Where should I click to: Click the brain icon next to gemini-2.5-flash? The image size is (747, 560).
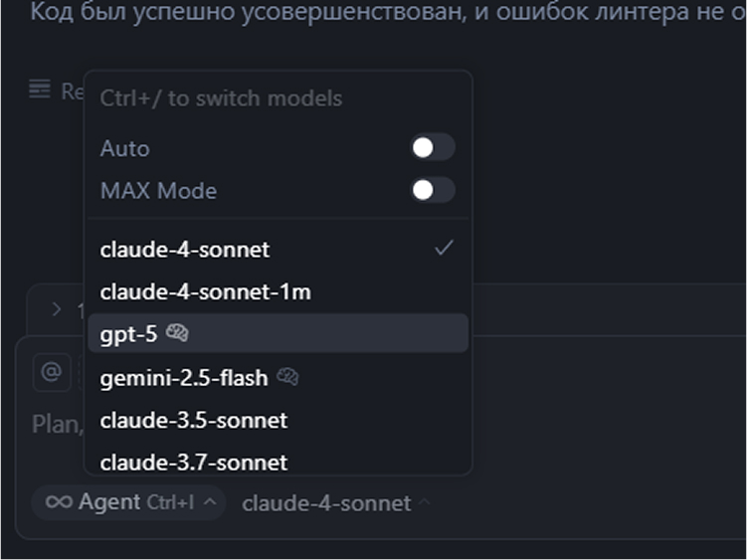tap(287, 377)
